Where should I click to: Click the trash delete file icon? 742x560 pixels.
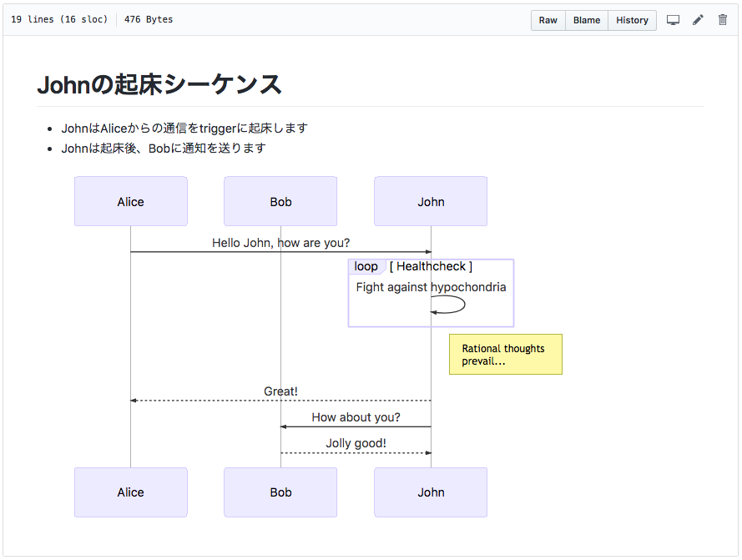[x=723, y=20]
